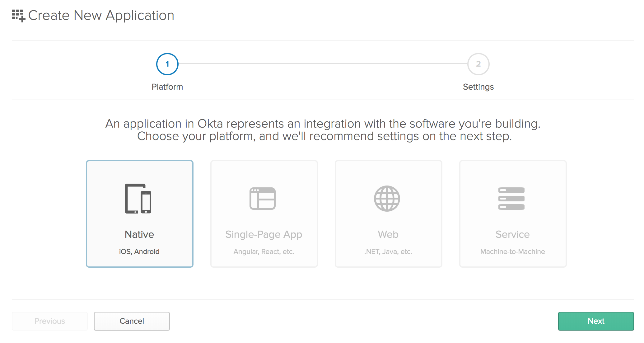Click the Settings step label

tap(478, 87)
